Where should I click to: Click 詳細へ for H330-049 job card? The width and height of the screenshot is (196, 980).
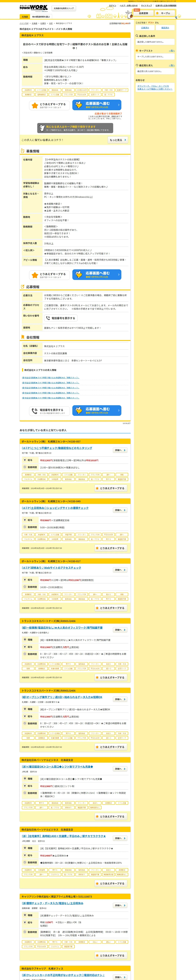(120, 510)
